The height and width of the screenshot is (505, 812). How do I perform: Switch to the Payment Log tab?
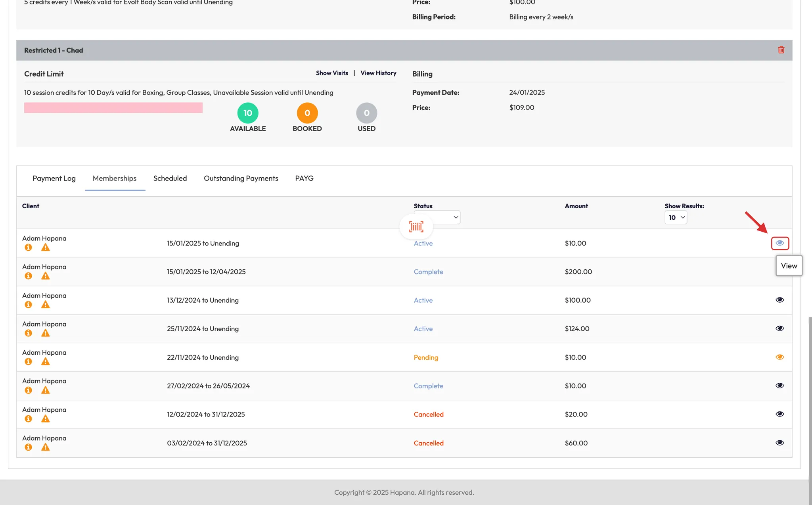tap(54, 179)
